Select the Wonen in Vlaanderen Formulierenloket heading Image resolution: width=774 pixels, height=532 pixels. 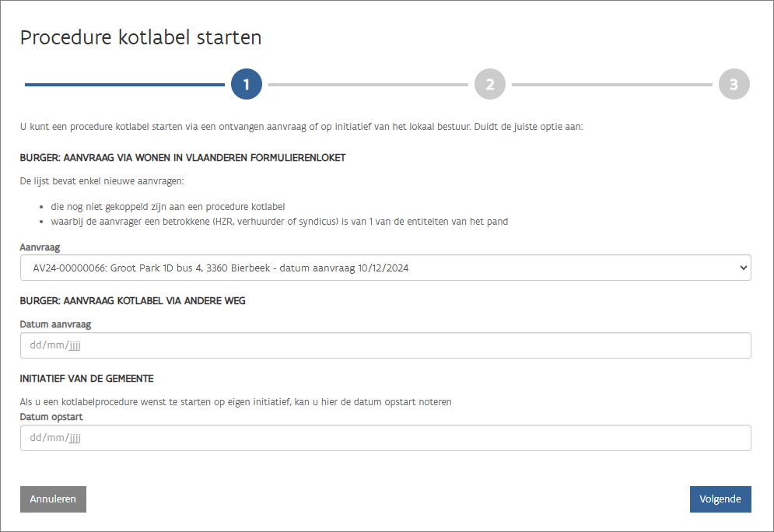point(183,158)
